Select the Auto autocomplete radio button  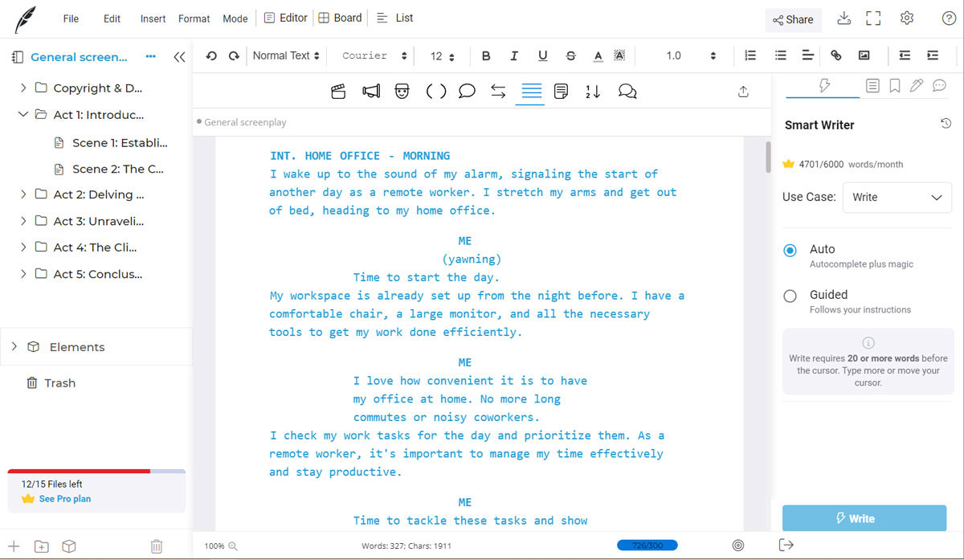789,250
